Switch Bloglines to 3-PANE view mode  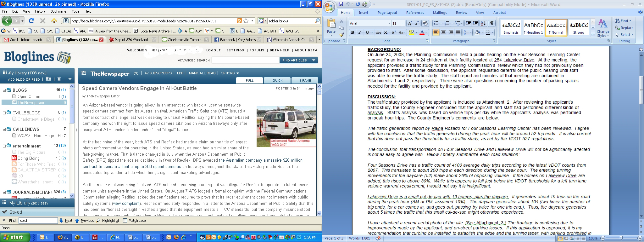[305, 80]
